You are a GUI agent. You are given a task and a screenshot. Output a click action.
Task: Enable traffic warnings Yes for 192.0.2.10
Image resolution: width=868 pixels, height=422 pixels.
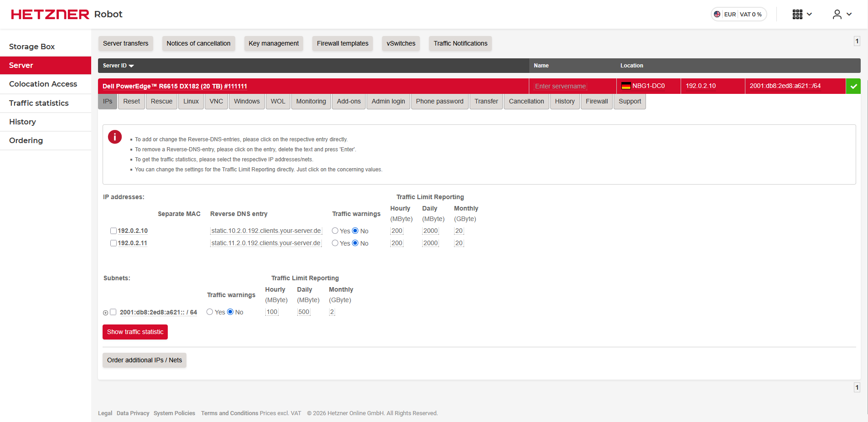(x=335, y=231)
